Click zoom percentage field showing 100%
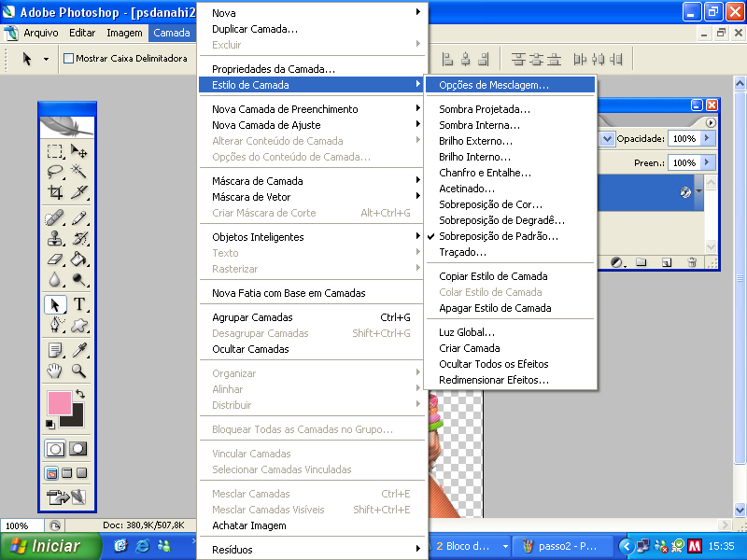747x560 pixels. point(21,525)
